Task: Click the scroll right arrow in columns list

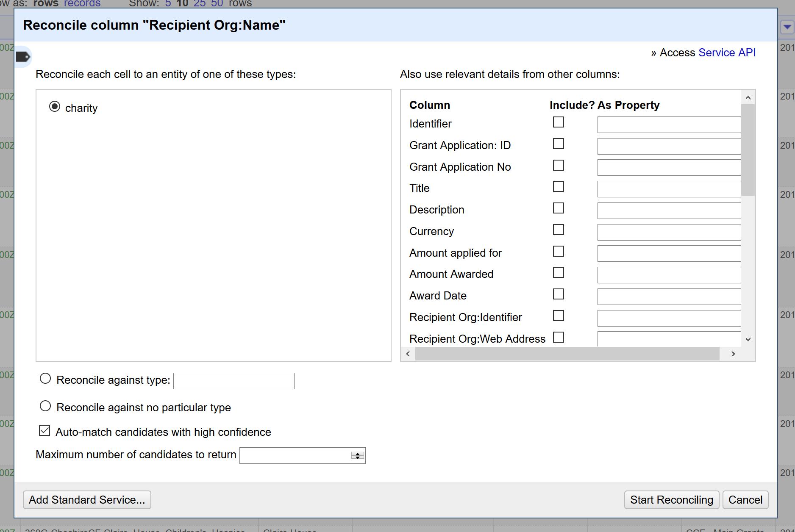Action: pyautogui.click(x=733, y=354)
